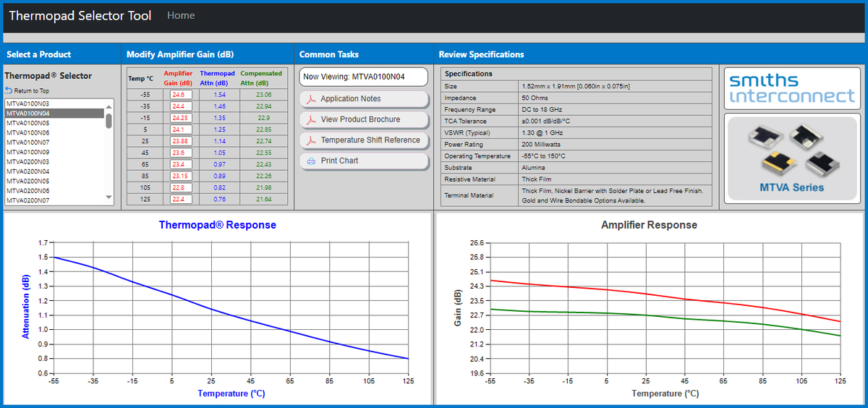This screenshot has height=408, width=868.
Task: Edit amplifier gain field for 105 °C
Action: point(179,187)
